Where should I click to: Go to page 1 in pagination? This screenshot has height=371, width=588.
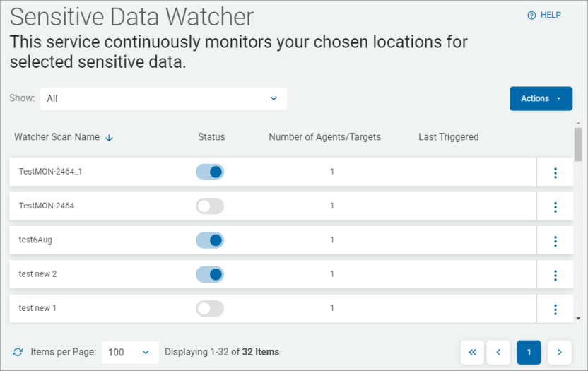[x=529, y=352]
